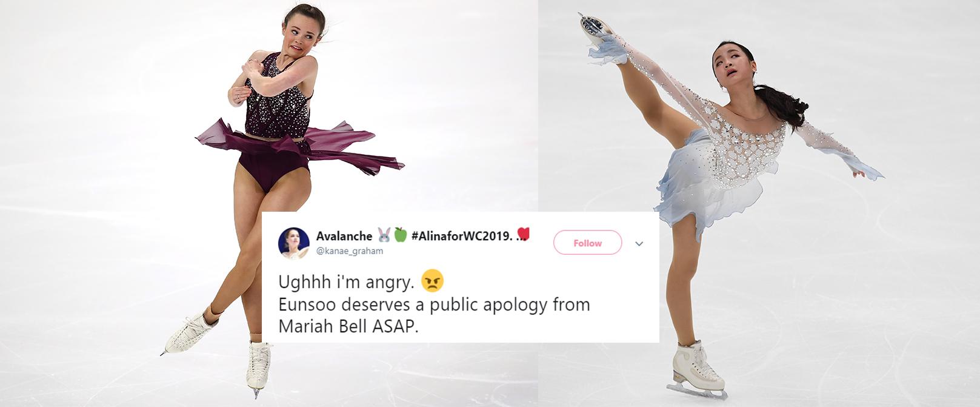Click the 'Eunsoo deserves a public apology' line
Screen dimensions: 980x407
tap(434, 304)
